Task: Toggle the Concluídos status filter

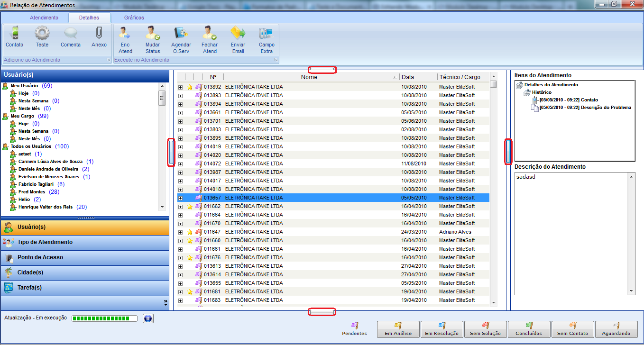Action: click(x=529, y=329)
